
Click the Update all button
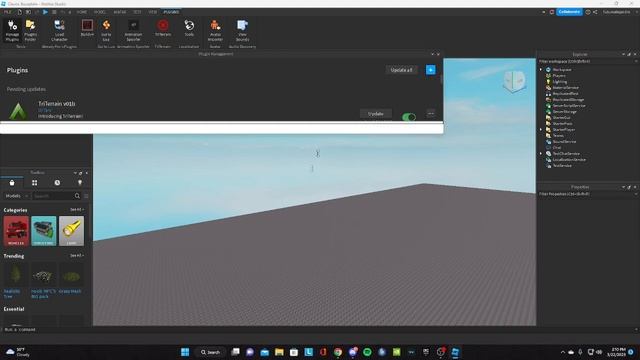tap(401, 70)
